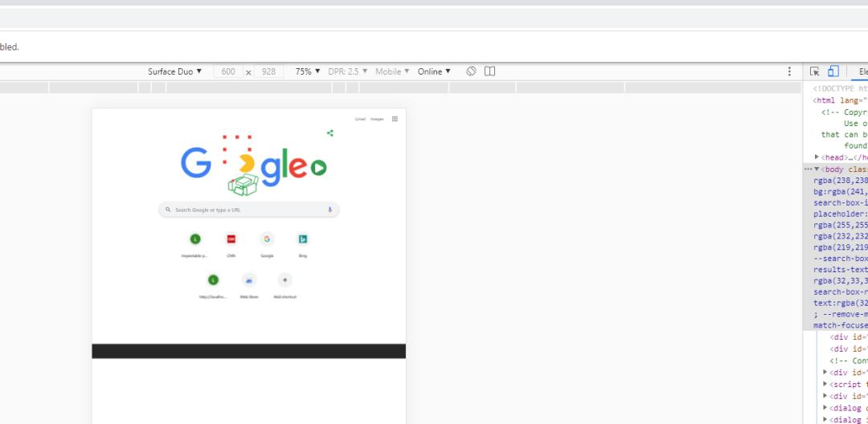Switch to the Elements tab
Screen dimensions: 868x424
862,71
